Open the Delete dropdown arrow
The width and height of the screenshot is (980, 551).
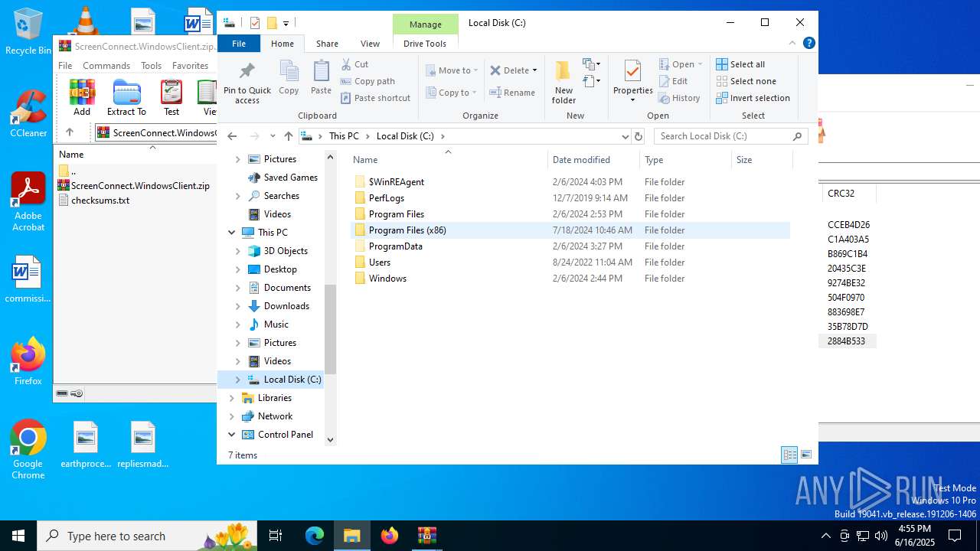click(x=534, y=70)
